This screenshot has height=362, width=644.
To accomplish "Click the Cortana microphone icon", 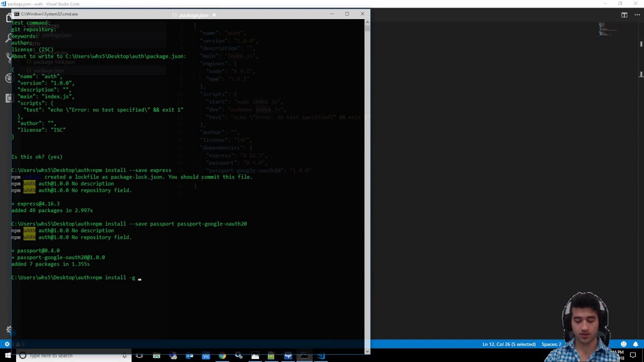I will (124, 356).
